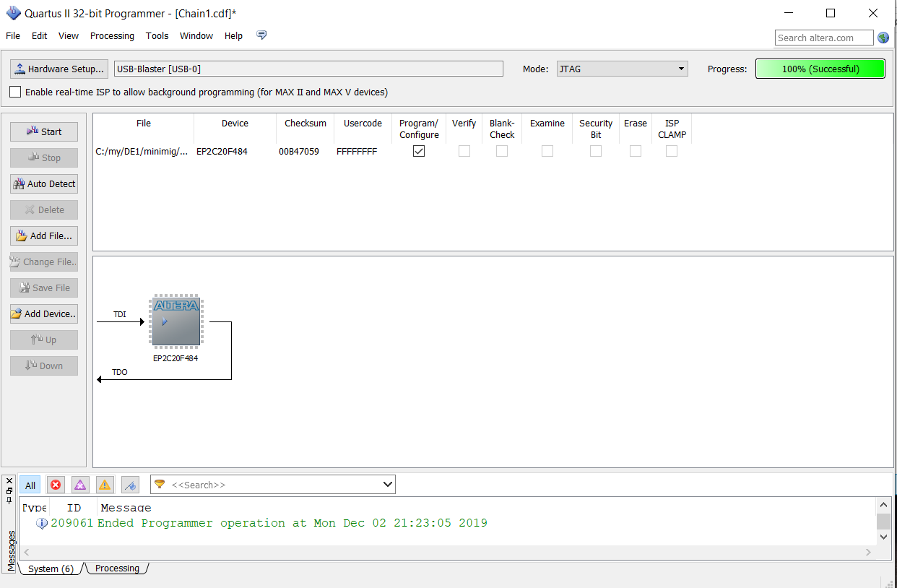This screenshot has height=588, width=897.
Task: Click the Device column header
Action: (235, 124)
